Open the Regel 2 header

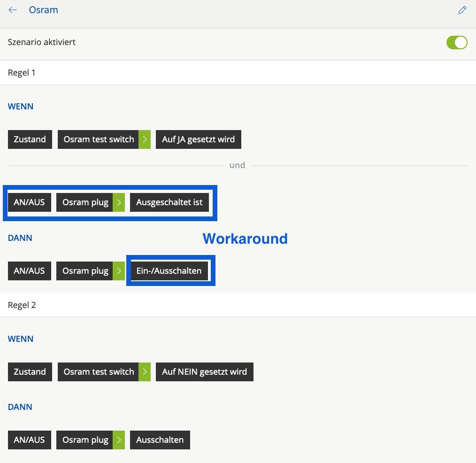(x=22, y=305)
